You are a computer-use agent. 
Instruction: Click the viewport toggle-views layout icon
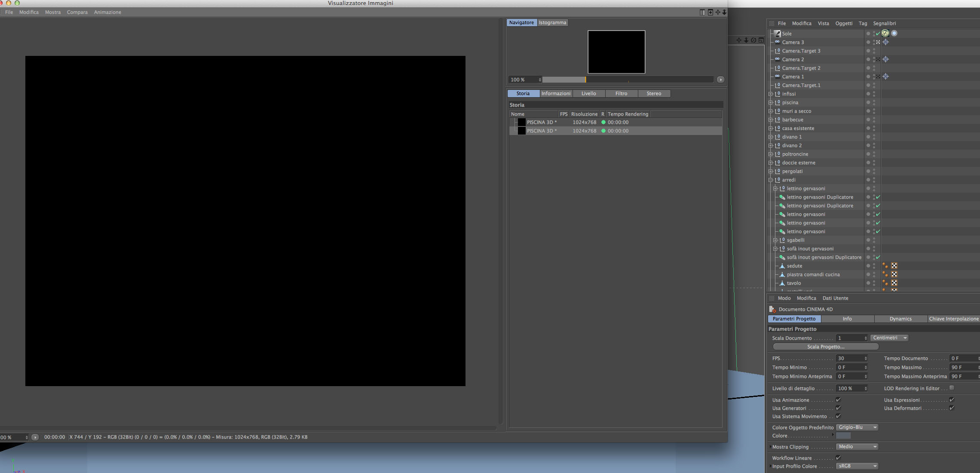[x=761, y=40]
